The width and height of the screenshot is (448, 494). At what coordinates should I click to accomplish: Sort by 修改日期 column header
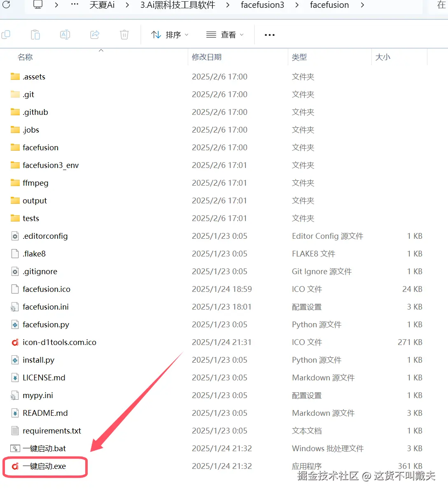coord(207,57)
